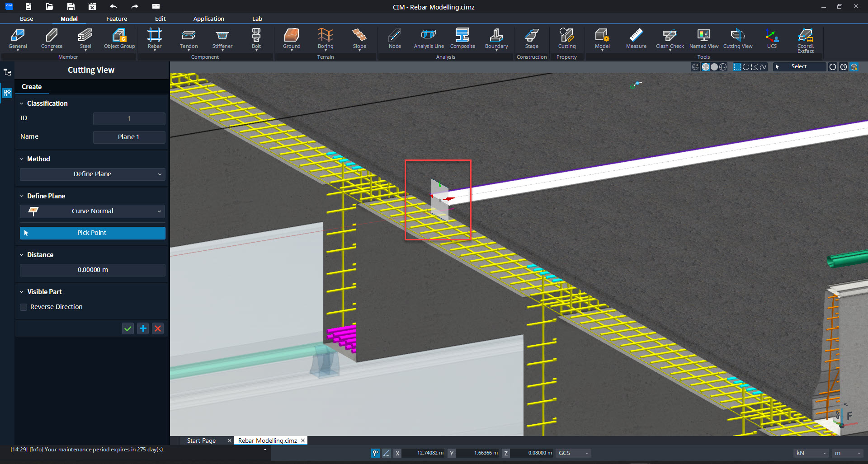Open the Concrete member tool

click(52, 39)
